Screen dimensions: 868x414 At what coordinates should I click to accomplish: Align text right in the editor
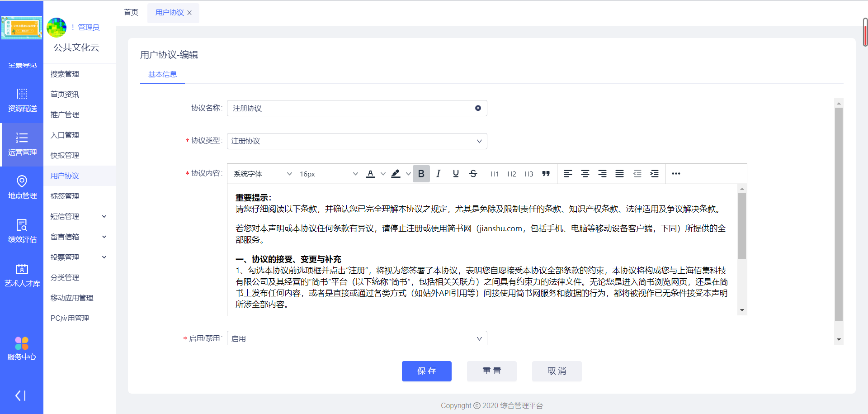pyautogui.click(x=602, y=174)
